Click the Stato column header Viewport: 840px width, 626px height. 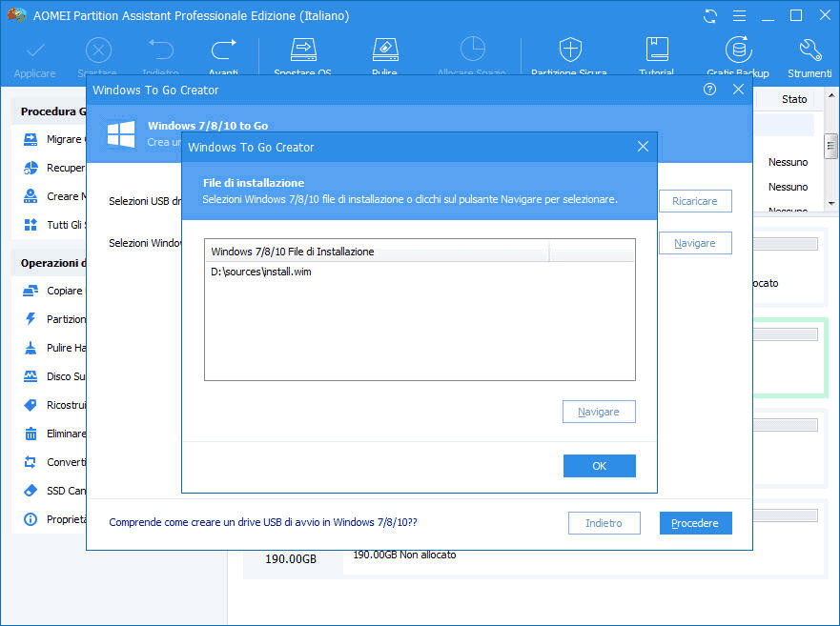793,99
